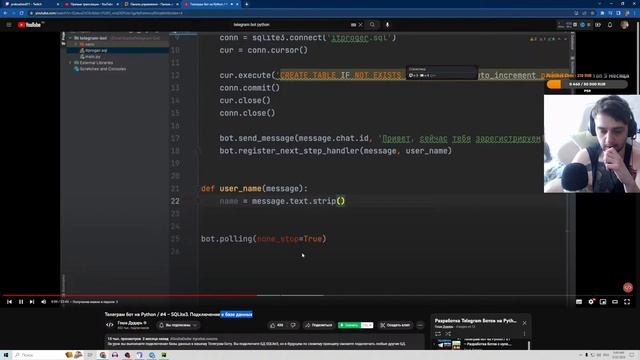Expand the project root folder in tree
This screenshot has width=640, height=360.
[70, 38]
